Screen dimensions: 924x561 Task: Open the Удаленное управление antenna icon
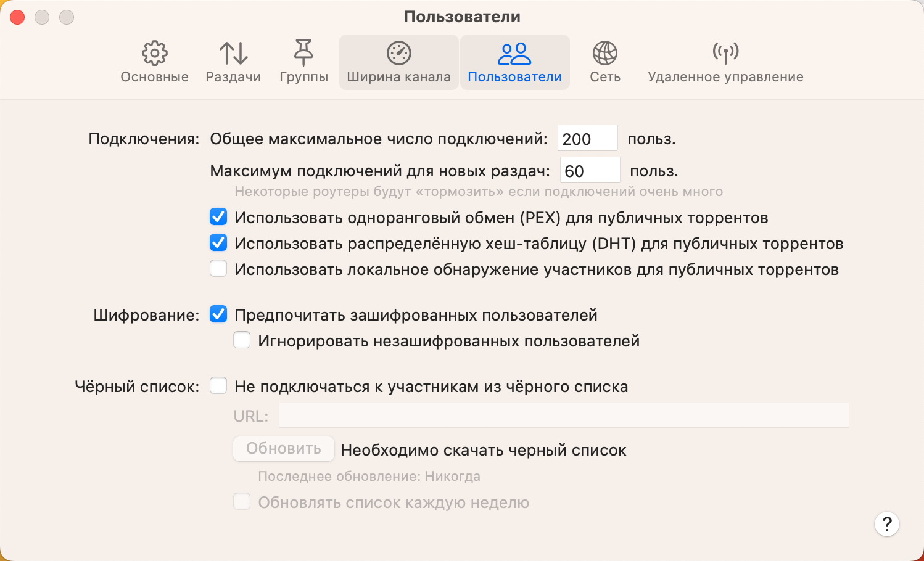tap(725, 54)
